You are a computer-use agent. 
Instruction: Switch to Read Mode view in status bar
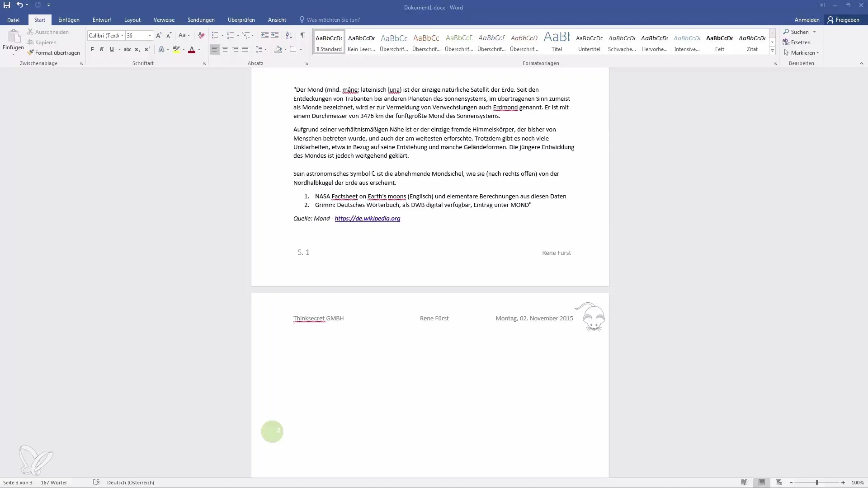click(x=744, y=483)
